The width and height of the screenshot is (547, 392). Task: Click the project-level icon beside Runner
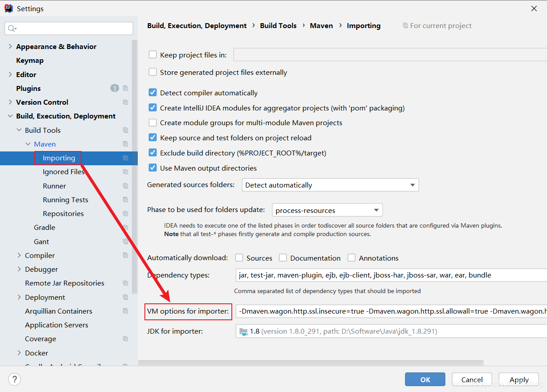125,186
